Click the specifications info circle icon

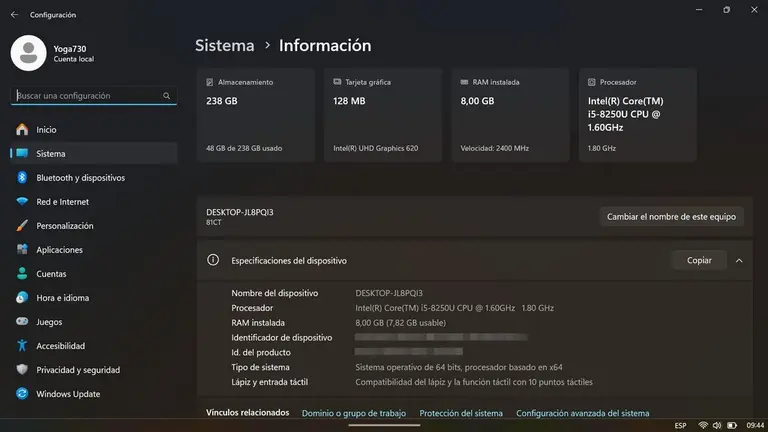(x=213, y=260)
